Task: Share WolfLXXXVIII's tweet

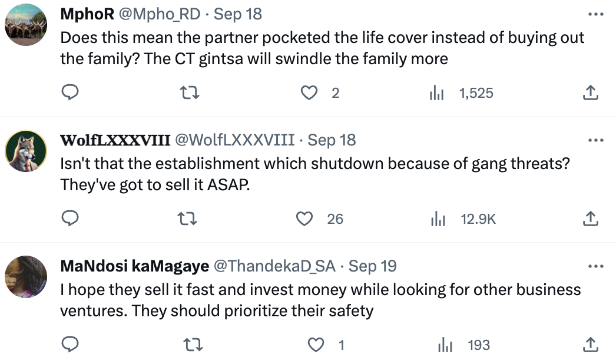Action: 590,219
